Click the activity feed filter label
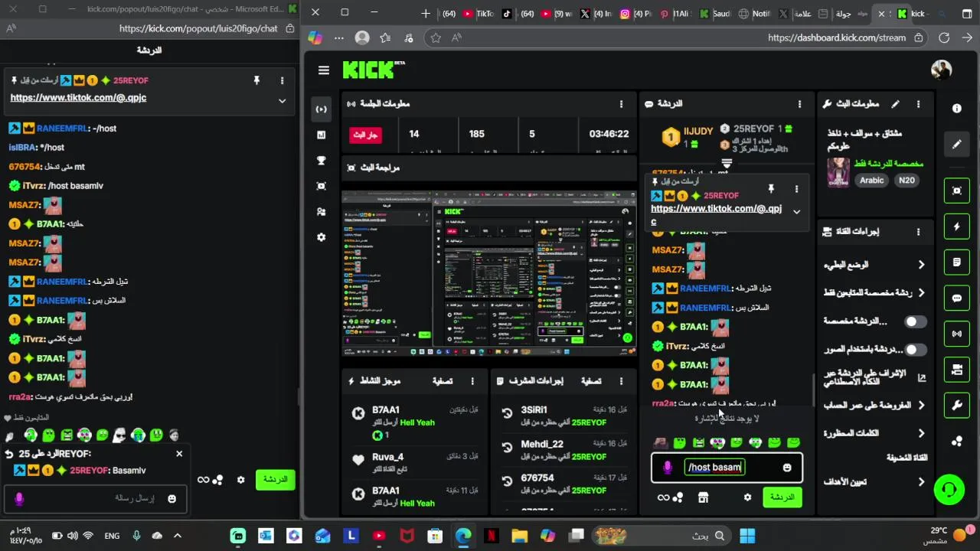Image resolution: width=980 pixels, height=551 pixels. click(442, 381)
